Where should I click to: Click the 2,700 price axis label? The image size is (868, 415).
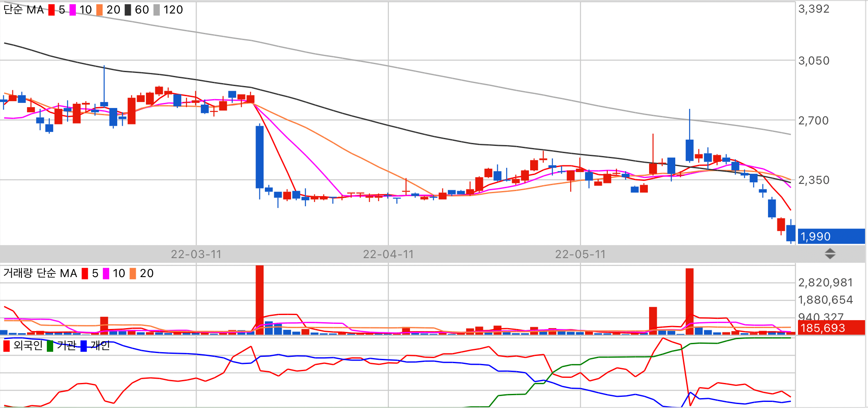(x=814, y=121)
